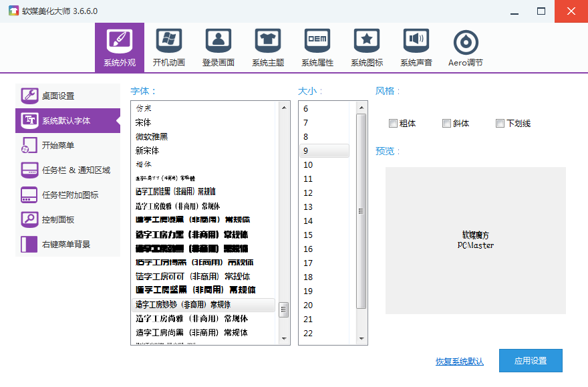Open the Aero调节 icon
The height and width of the screenshot is (387, 588).
click(x=465, y=47)
